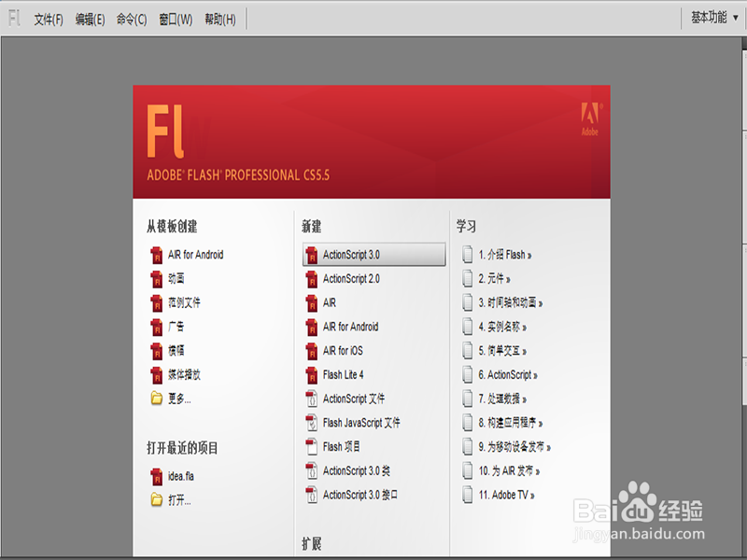Click page icon beside 11. Adobe TV

(468, 495)
